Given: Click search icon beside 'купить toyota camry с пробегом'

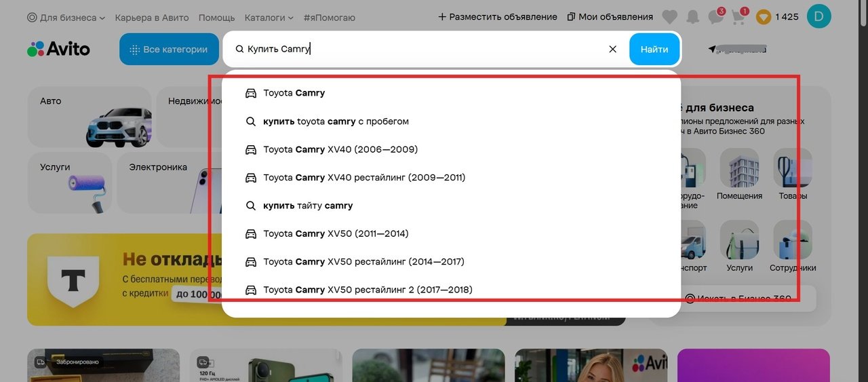Looking at the screenshot, I should 251,121.
